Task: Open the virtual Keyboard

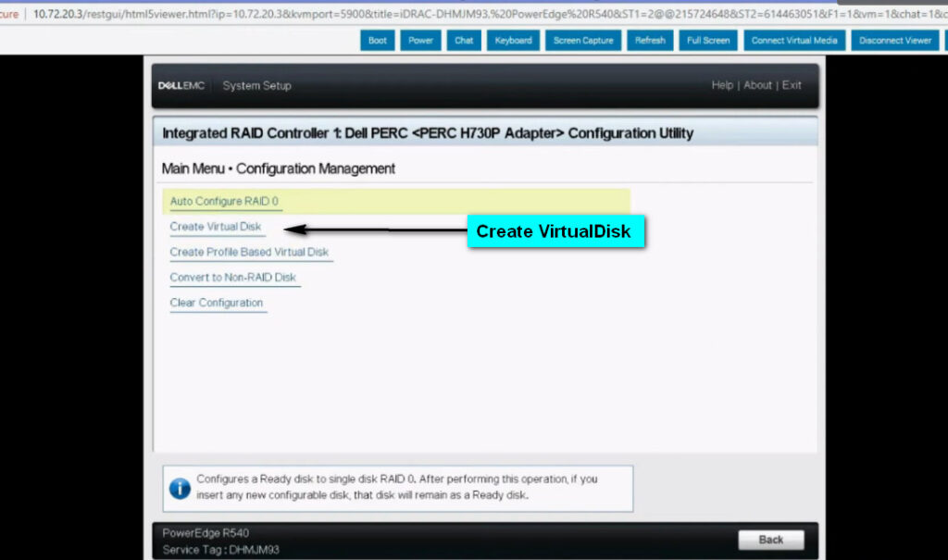Action: (x=513, y=41)
